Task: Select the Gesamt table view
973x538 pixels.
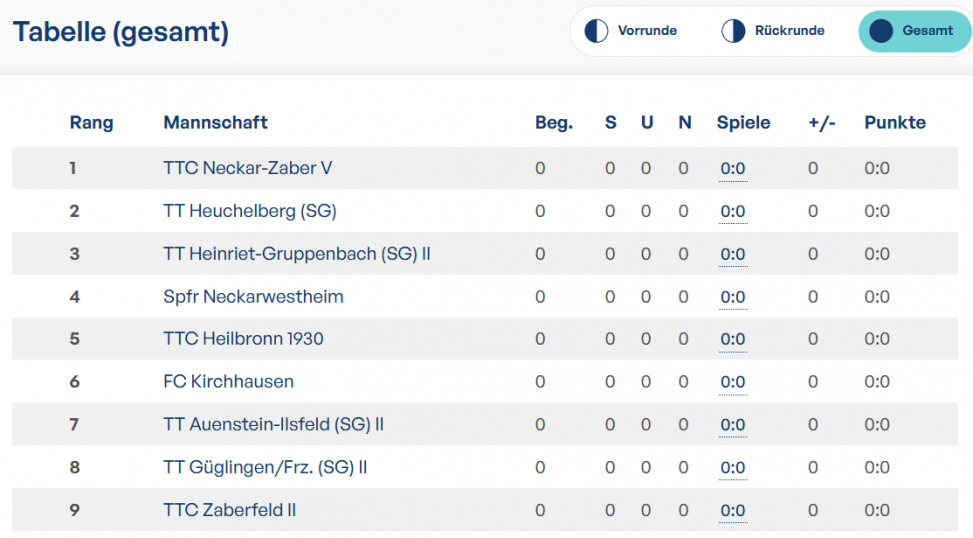Action: coord(914,30)
